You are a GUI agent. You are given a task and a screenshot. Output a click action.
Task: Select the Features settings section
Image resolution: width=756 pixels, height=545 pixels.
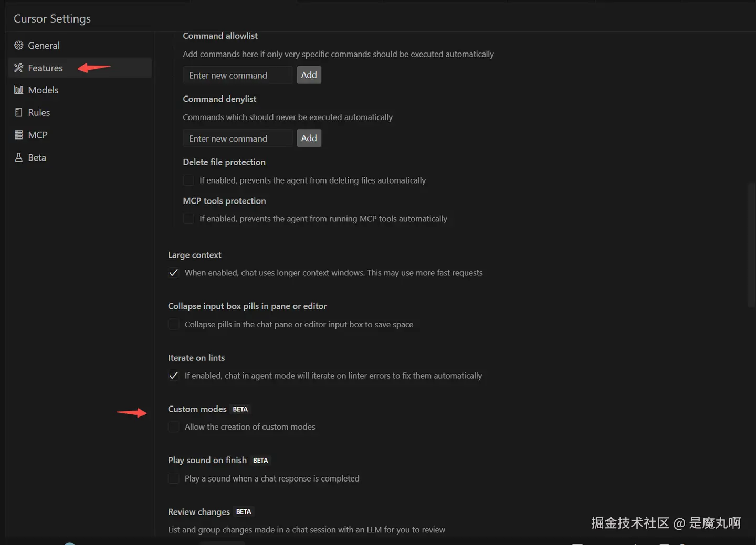[x=80, y=68]
